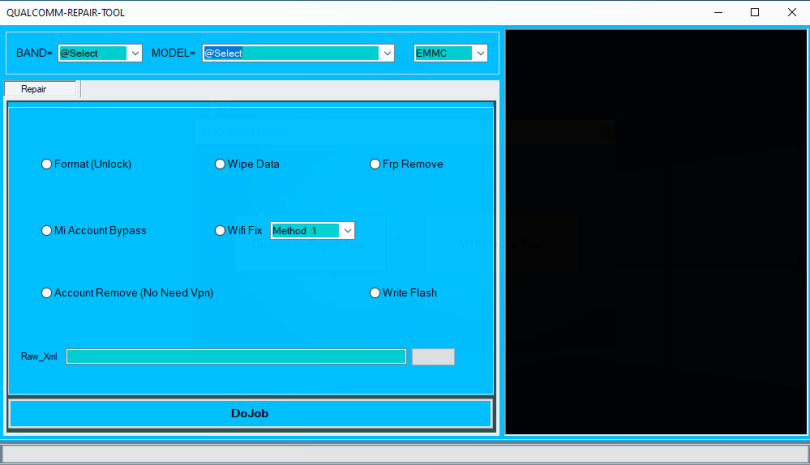810x465 pixels.
Task: Expand the MODEL dropdown arrow
Action: click(387, 53)
